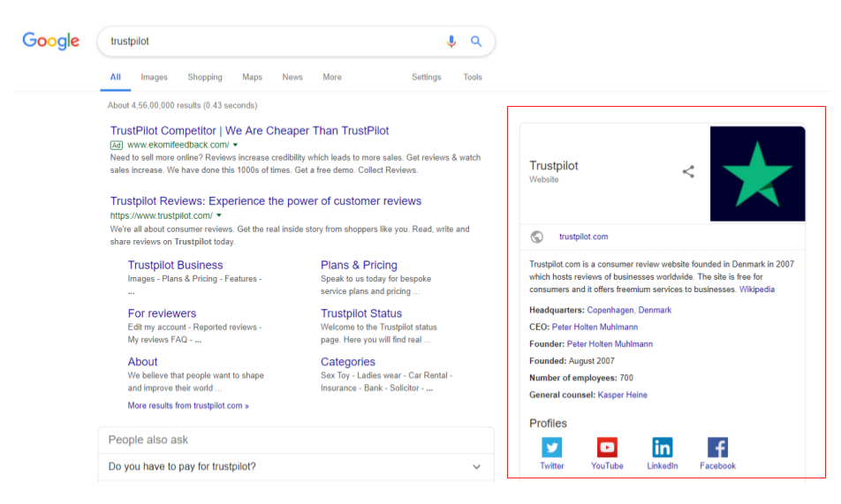Viewport: 841px width, 504px height.
Task: Click General counsel Kasper Heine link
Action: pyautogui.click(x=622, y=395)
